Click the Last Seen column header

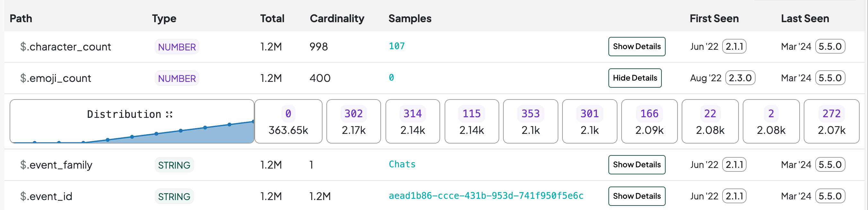click(x=805, y=19)
